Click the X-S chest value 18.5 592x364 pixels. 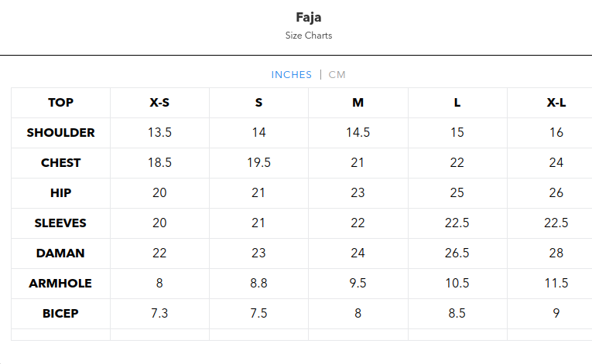click(159, 163)
